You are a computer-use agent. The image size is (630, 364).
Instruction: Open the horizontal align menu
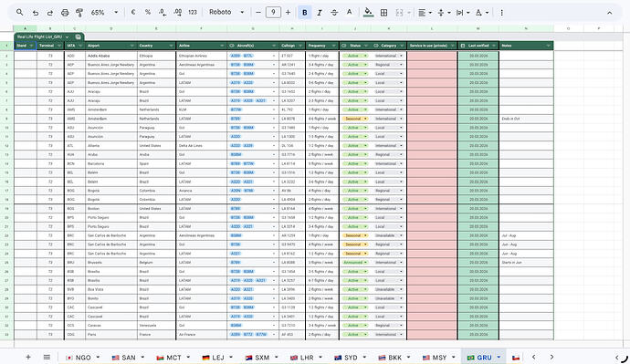coord(425,13)
